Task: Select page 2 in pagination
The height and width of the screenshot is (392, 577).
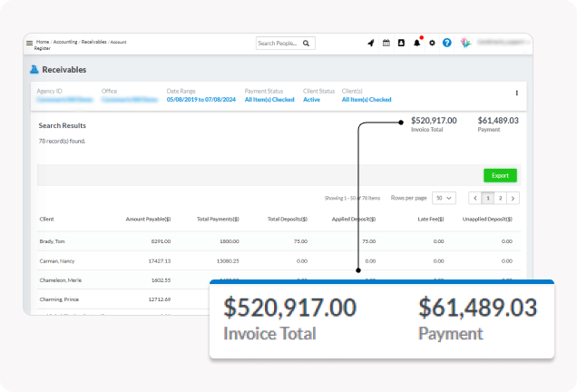Action: click(x=501, y=198)
